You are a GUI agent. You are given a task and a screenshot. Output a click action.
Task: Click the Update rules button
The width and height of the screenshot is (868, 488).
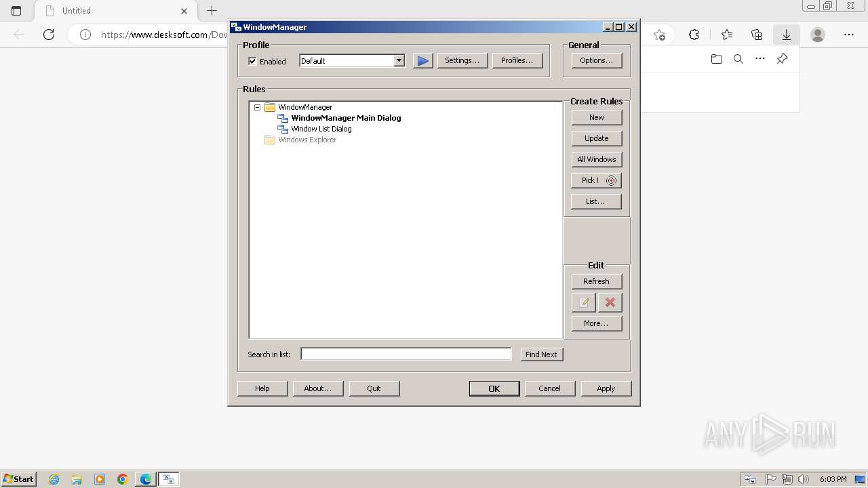(596, 138)
